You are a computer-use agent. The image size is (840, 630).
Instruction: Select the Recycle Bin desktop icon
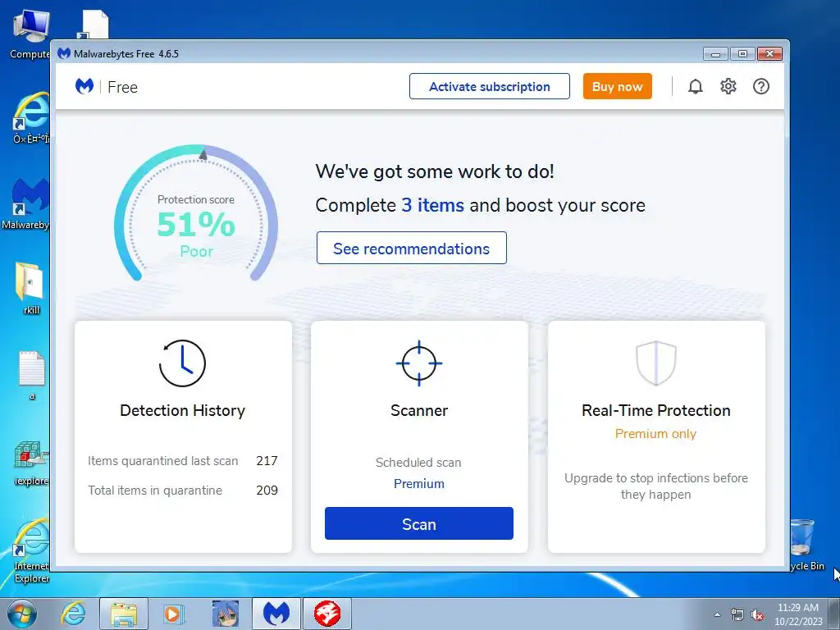(806, 545)
